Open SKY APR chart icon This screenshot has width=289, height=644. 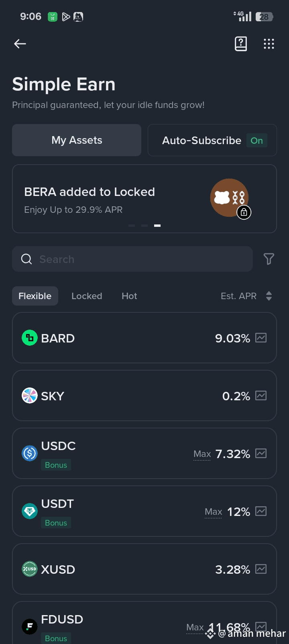[261, 396]
